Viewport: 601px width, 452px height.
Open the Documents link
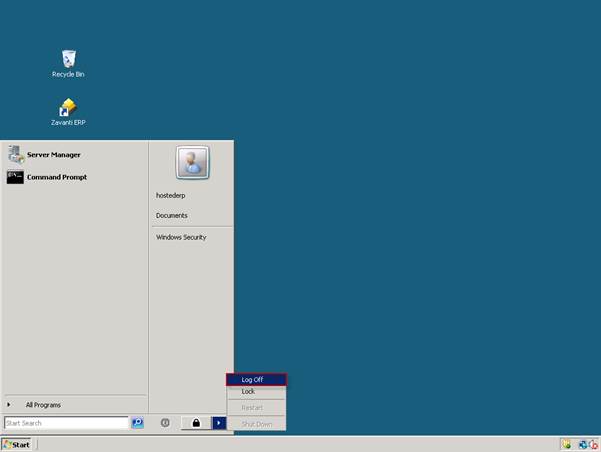coord(172,215)
